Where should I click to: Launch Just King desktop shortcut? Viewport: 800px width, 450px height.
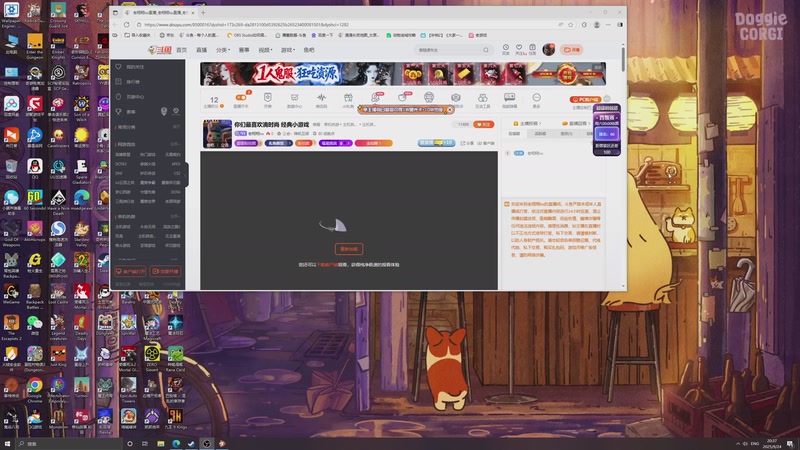tap(58, 357)
